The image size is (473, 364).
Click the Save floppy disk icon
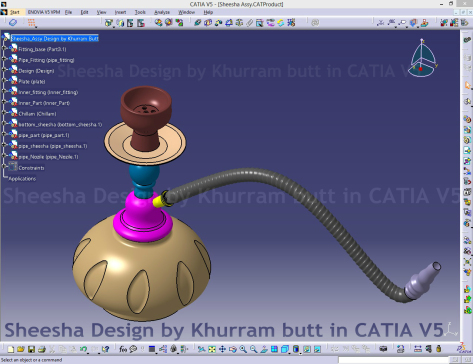[31, 349]
